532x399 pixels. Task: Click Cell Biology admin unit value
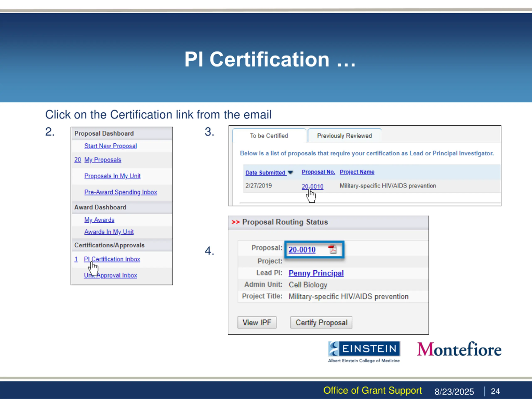click(x=308, y=285)
